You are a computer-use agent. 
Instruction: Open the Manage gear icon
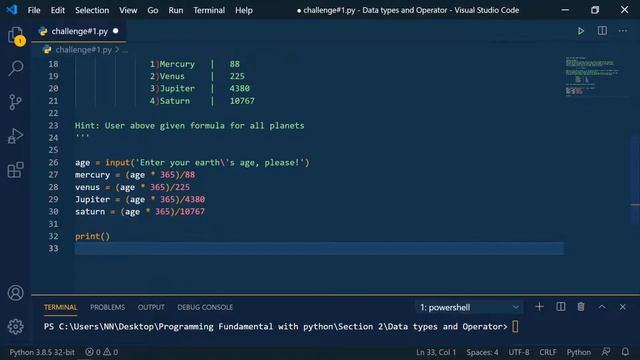tap(16, 327)
